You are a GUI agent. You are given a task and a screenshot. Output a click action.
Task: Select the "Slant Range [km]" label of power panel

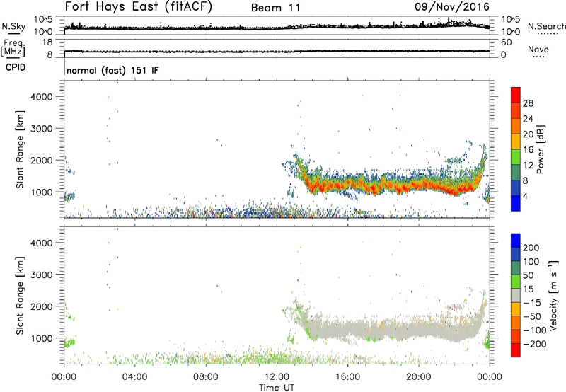pos(20,149)
